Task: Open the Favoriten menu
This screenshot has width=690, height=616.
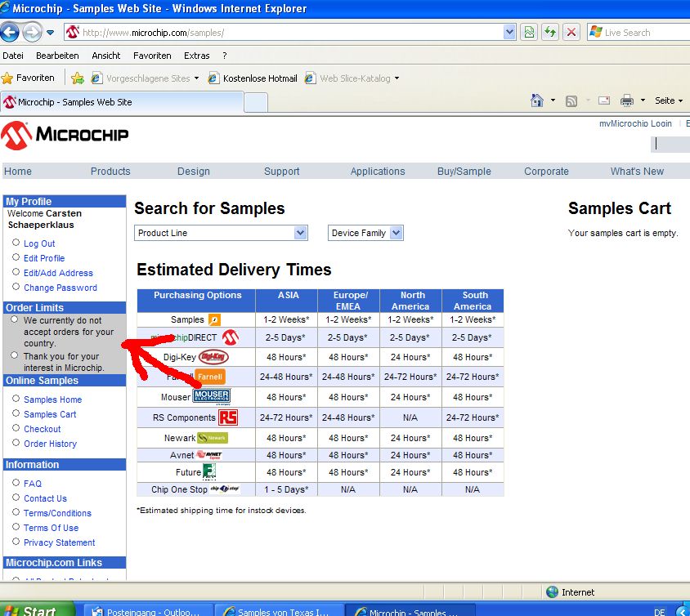Action: coord(152,56)
